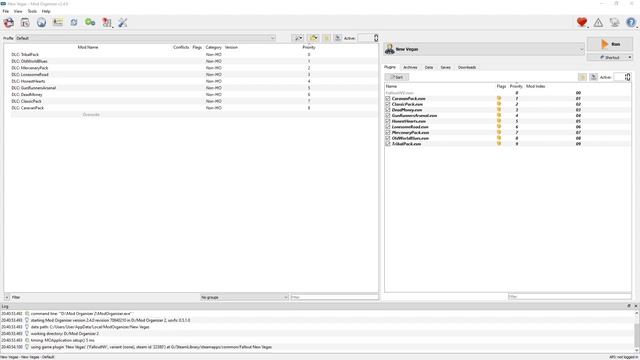Image resolution: width=640 pixels, height=360 pixels.
Task: Click the mod list create backup icon
Action: tap(338, 38)
